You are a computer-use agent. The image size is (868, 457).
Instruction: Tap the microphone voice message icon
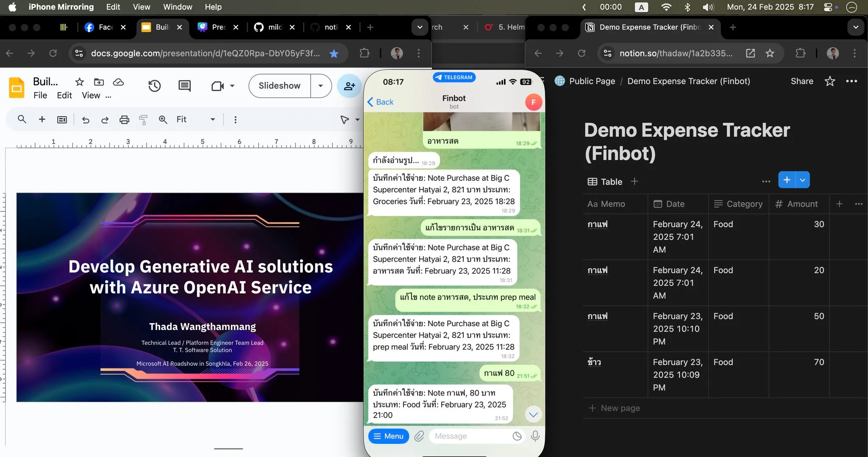coord(535,436)
